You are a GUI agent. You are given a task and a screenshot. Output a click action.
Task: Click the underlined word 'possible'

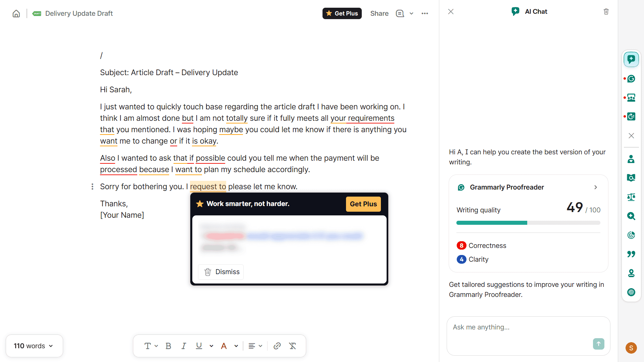coord(210,158)
